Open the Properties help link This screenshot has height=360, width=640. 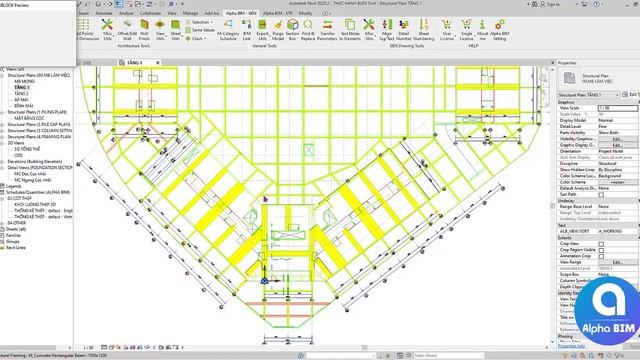click(571, 346)
